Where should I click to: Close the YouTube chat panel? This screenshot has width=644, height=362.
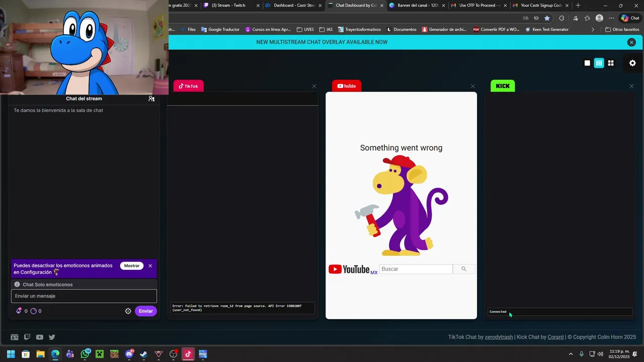[473, 86]
